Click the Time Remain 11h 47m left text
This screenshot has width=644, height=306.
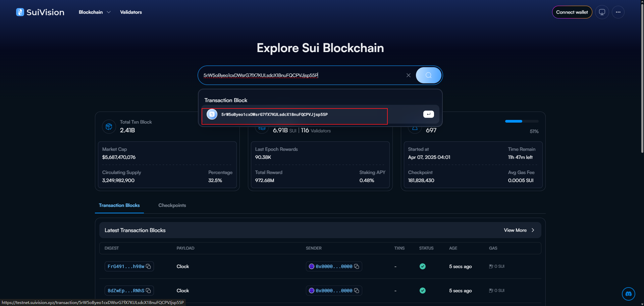[x=520, y=157]
